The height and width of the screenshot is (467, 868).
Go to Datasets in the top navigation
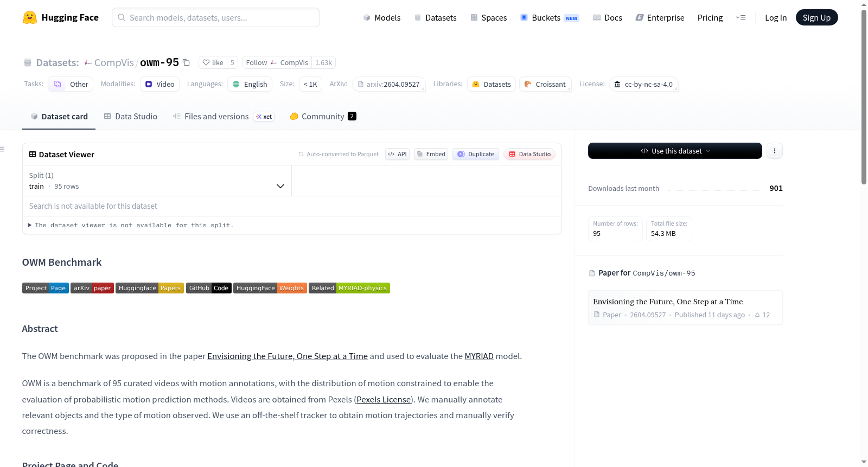(435, 17)
